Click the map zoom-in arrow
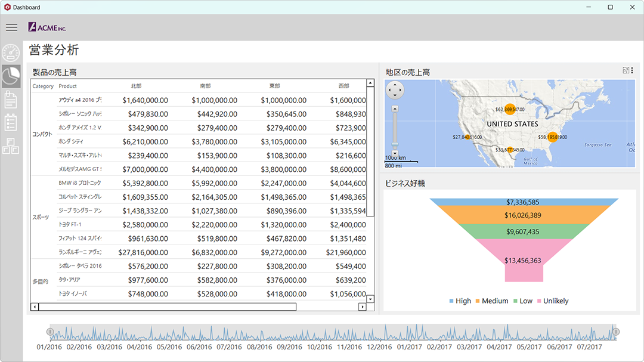 pos(395,109)
